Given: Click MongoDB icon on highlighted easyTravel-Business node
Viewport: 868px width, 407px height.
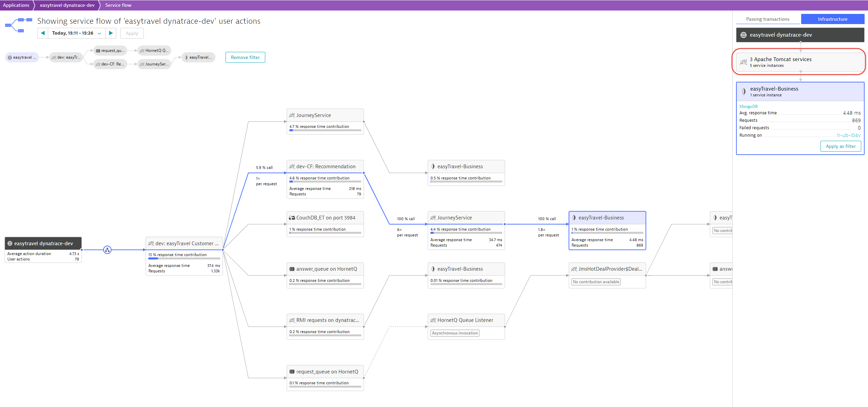Looking at the screenshot, I should 574,218.
